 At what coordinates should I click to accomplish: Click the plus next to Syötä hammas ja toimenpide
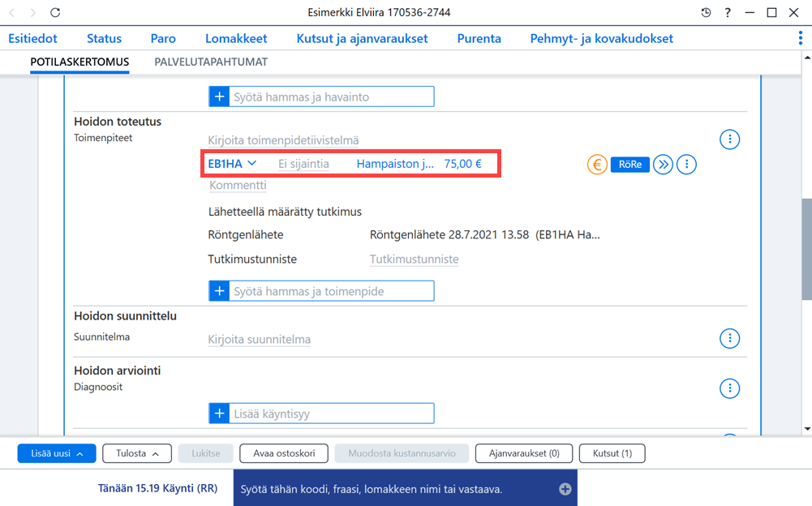[219, 291]
